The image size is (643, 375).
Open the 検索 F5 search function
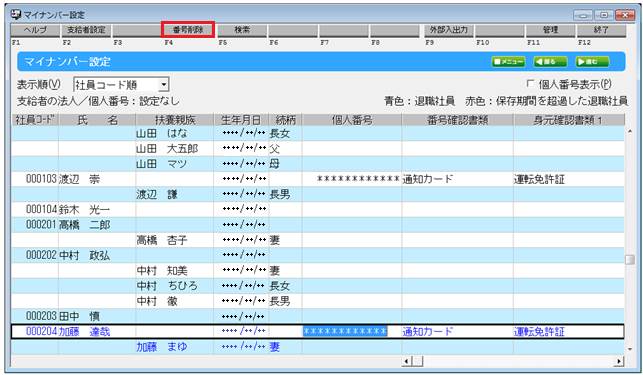tap(242, 30)
